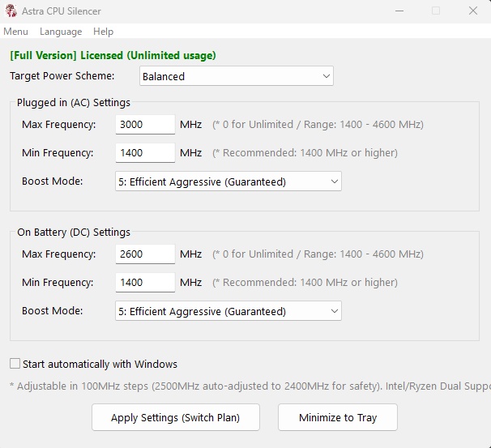The height and width of the screenshot is (448, 491).
Task: Close the Astra CPU Silencer window
Action: pyautogui.click(x=473, y=11)
